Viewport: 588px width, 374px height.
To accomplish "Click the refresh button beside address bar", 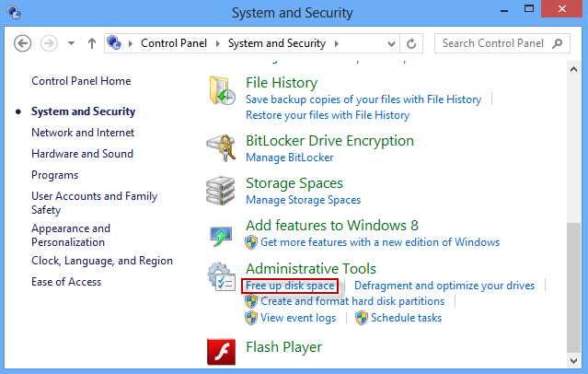I will [412, 43].
